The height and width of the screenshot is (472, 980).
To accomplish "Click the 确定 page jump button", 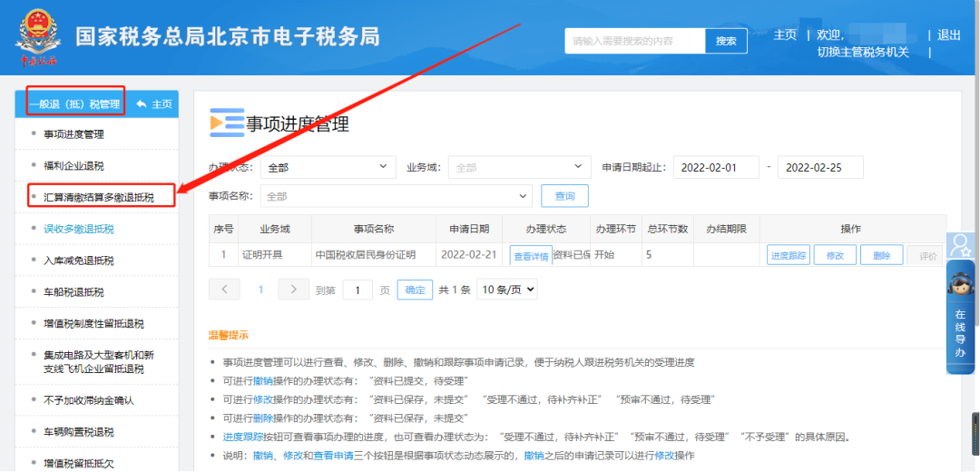I will (415, 290).
